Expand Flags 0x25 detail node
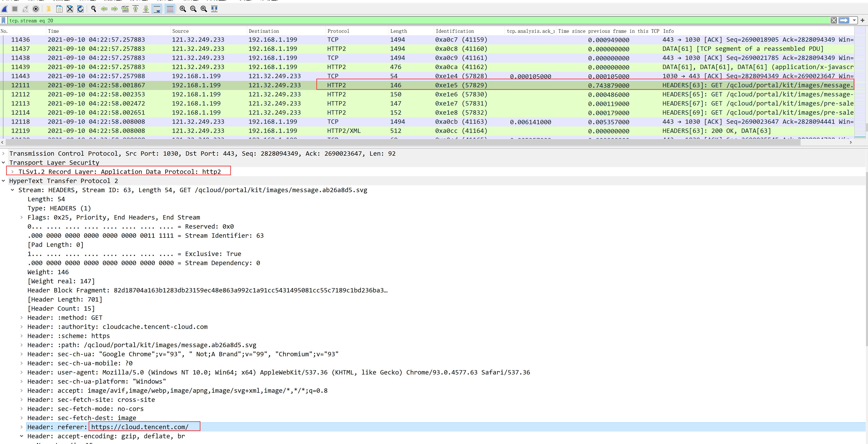The image size is (868, 444). [22, 217]
